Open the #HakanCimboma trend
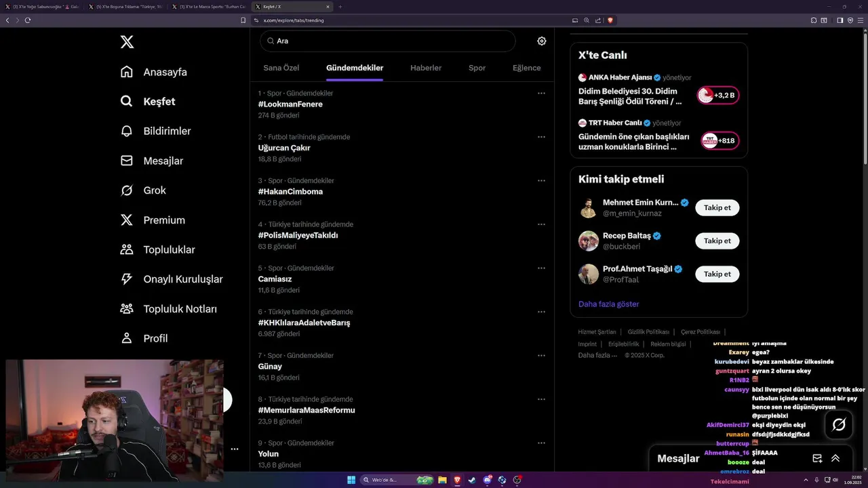 pyautogui.click(x=290, y=192)
